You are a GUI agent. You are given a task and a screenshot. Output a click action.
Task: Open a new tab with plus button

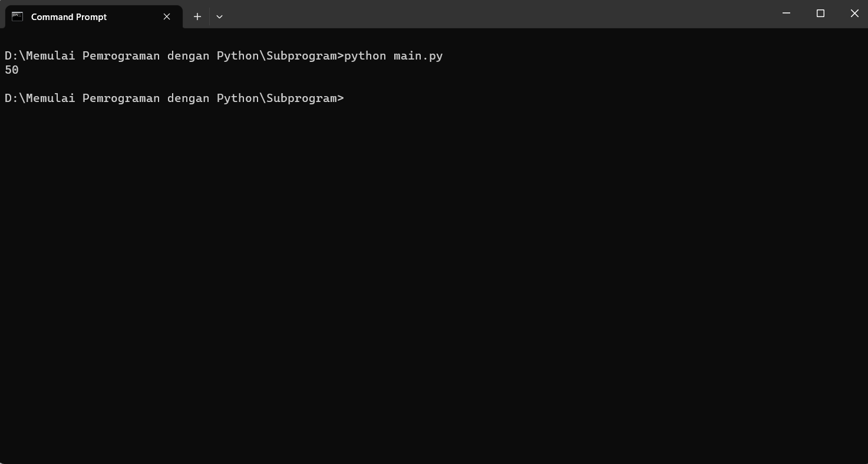tap(197, 17)
